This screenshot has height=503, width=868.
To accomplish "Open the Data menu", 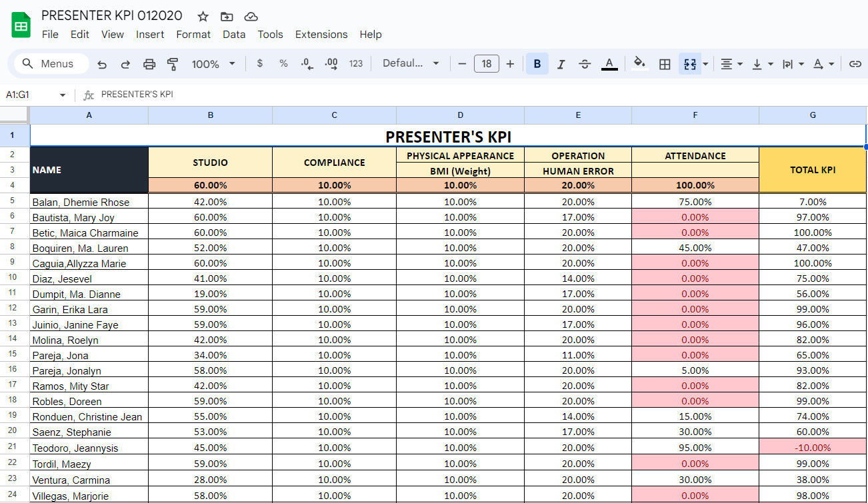I will [x=234, y=35].
